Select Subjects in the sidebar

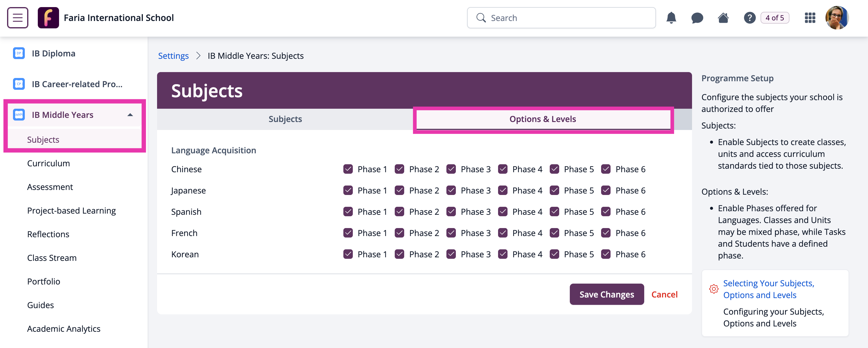[43, 140]
